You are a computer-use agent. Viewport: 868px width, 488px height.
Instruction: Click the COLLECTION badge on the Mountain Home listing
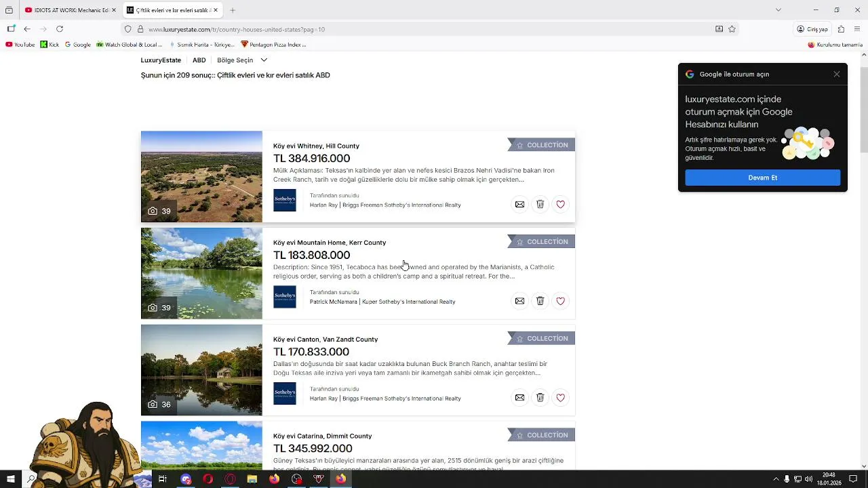[541, 242]
